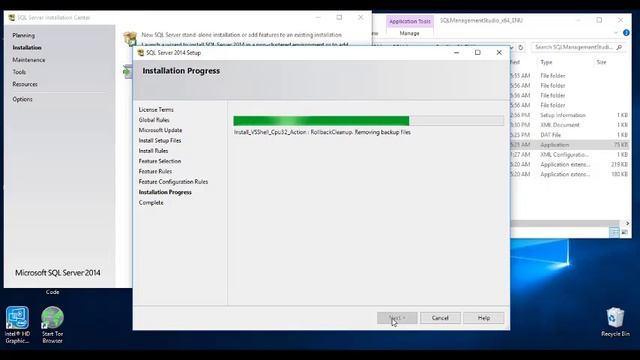Viewport: 640px width, 360px height.
Task: Click Installation Progress step in Setup
Action: [165, 192]
